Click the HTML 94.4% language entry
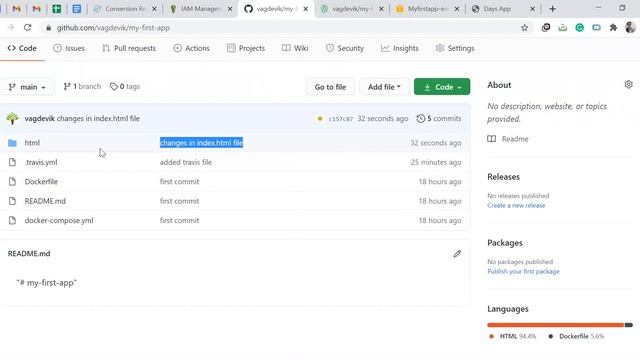 click(512, 336)
